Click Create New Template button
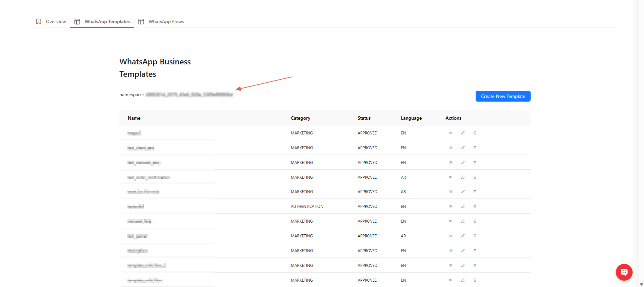Screen dimensions: 644x287 (503, 96)
